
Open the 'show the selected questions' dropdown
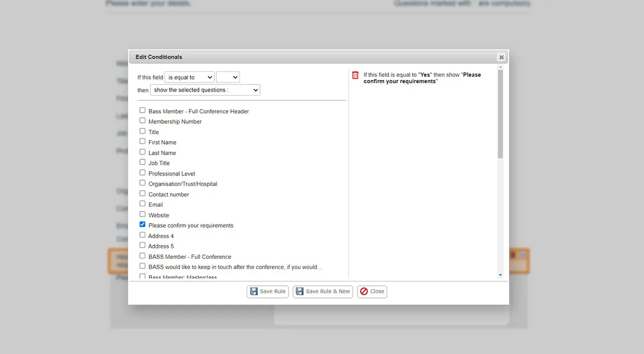(x=205, y=90)
